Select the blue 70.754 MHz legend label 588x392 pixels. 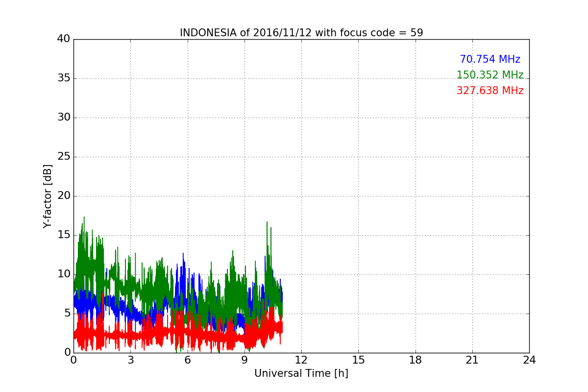(490, 59)
